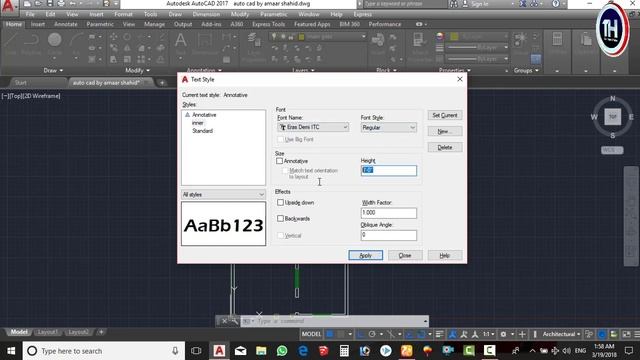Click the Close button in Text Style dialog
640x360 pixels.
click(x=405, y=256)
